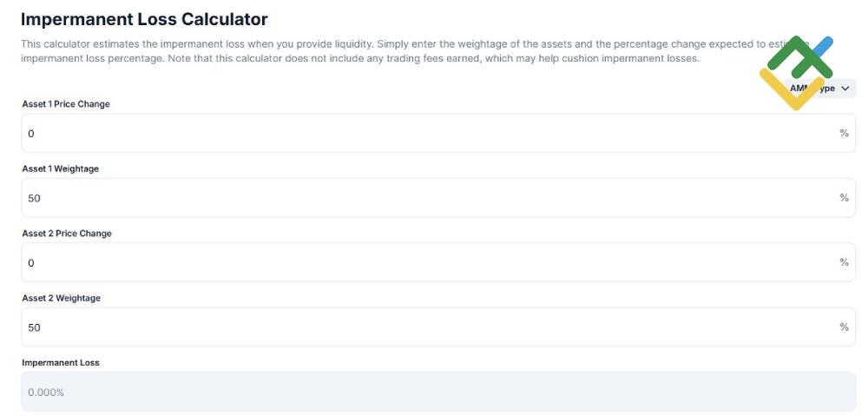The image size is (868, 416).
Task: Select the Asset 2 Price Change input
Action: click(425, 262)
